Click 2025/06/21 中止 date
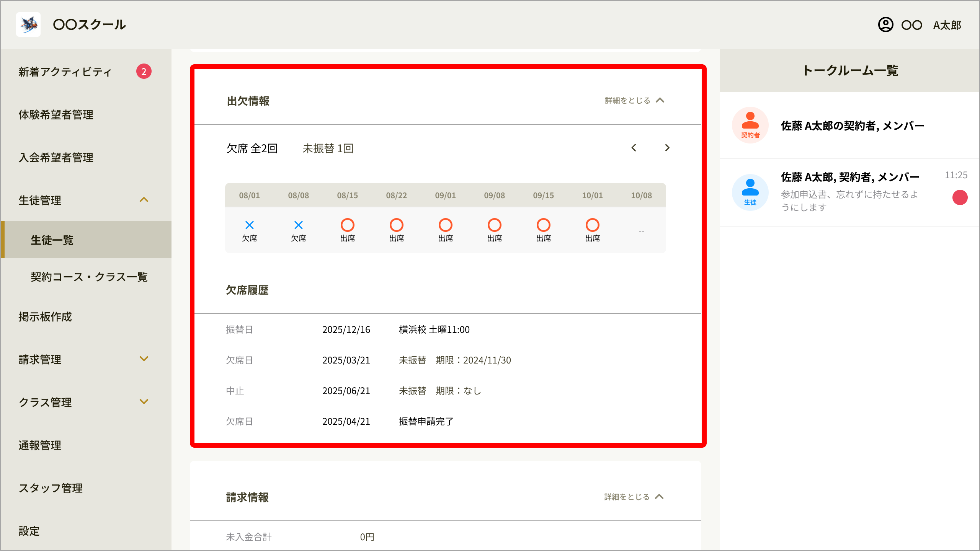This screenshot has height=551, width=980. pos(346,391)
